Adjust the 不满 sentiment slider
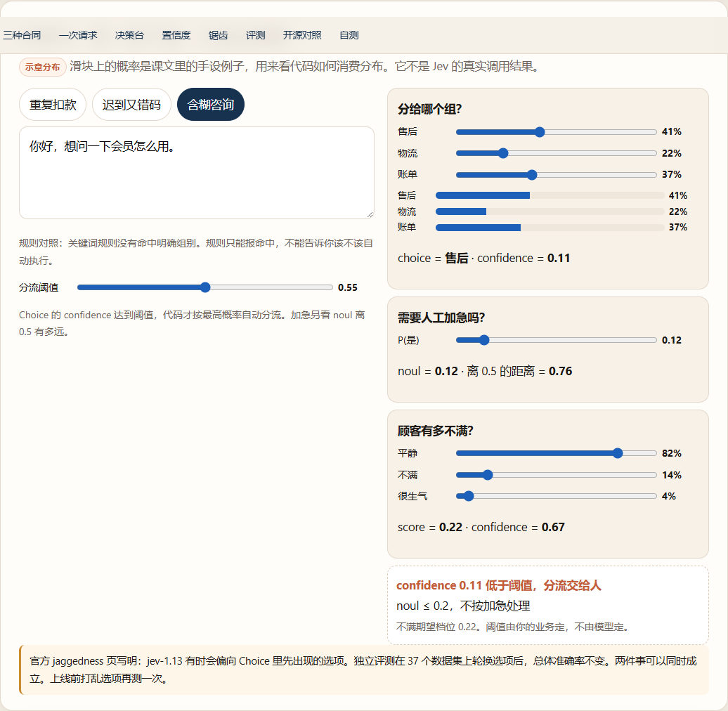The height and width of the screenshot is (711, 728). point(557,475)
